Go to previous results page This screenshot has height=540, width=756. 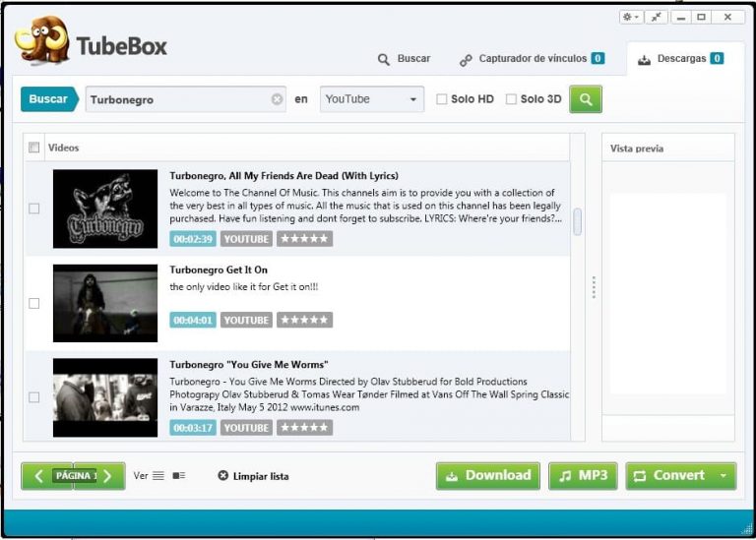coord(39,476)
